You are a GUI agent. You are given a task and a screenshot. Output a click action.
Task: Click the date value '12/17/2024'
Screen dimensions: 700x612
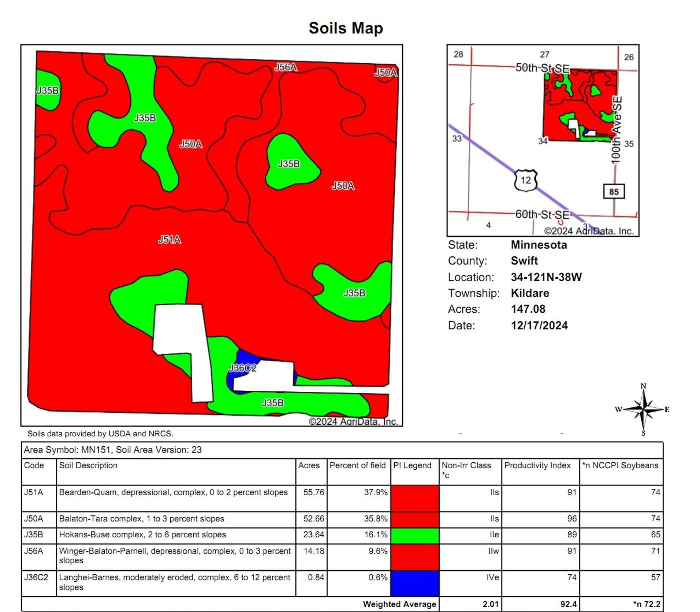coord(539,325)
